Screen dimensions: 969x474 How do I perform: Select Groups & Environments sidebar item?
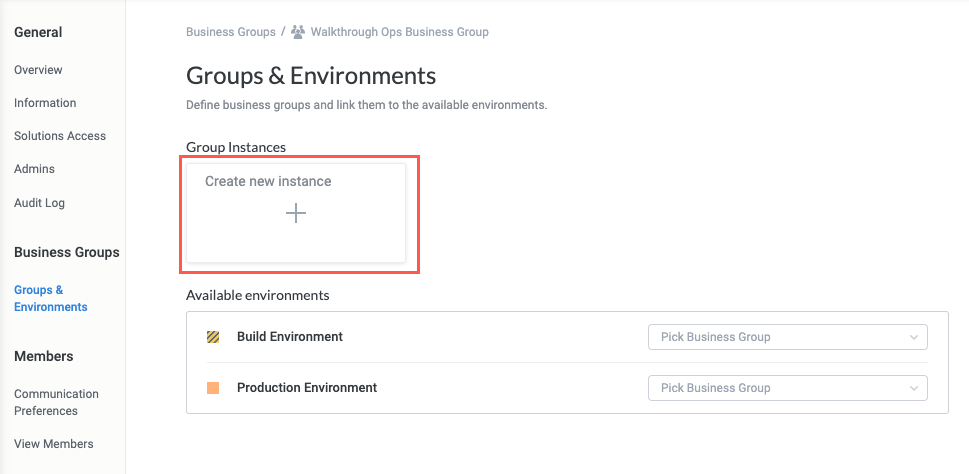click(x=51, y=298)
